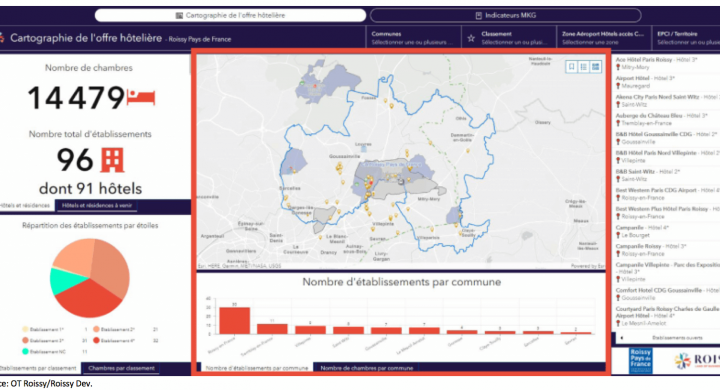This screenshot has height=390, width=720.
Task: Open Auberge du Château Bleu list entry
Action: 665,119
